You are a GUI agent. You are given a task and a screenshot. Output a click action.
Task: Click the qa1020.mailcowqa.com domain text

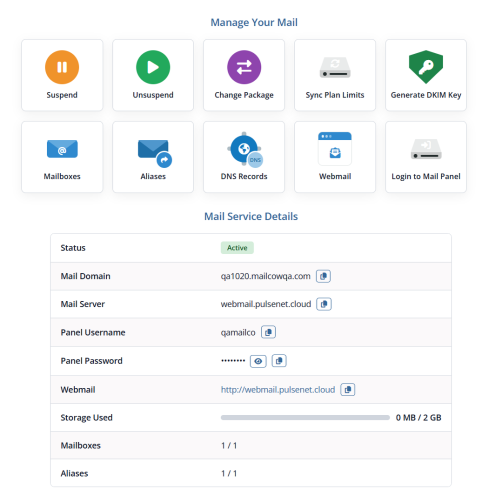click(x=266, y=276)
